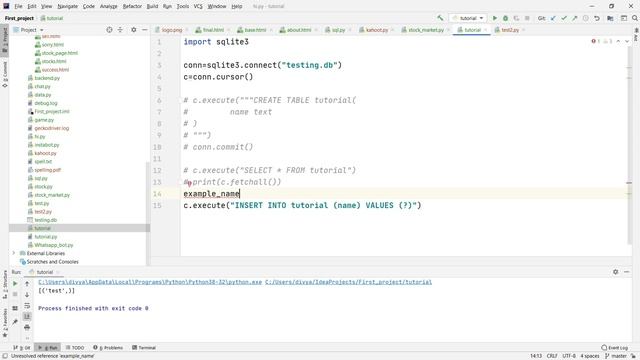Image resolution: width=640 pixels, height=360 pixels.
Task: Toggle Commit tool window side tab
Action: 5,74
